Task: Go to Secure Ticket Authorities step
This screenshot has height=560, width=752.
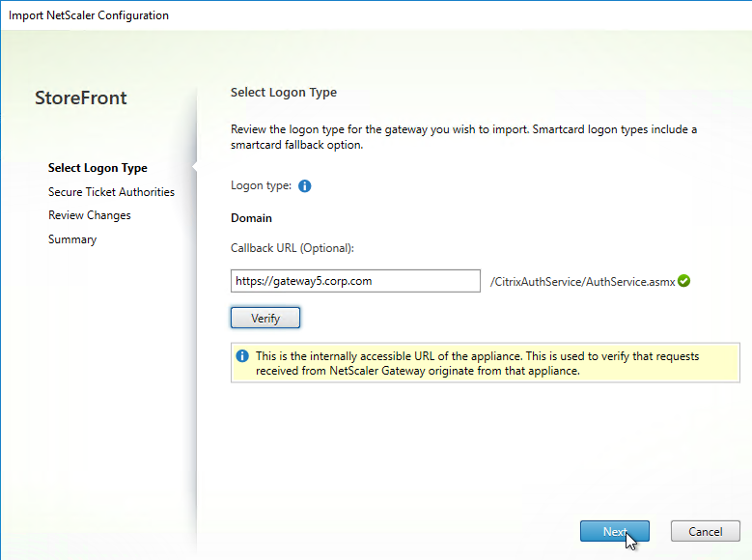Action: (111, 192)
